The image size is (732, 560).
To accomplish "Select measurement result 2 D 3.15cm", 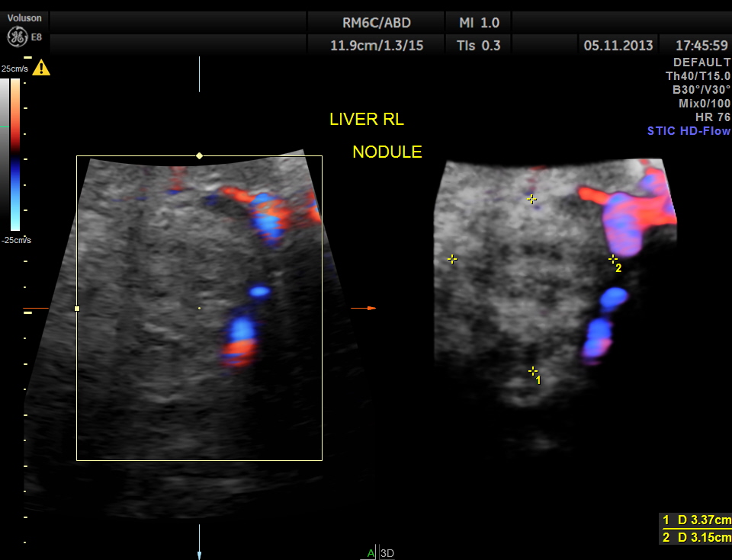I will tap(695, 537).
